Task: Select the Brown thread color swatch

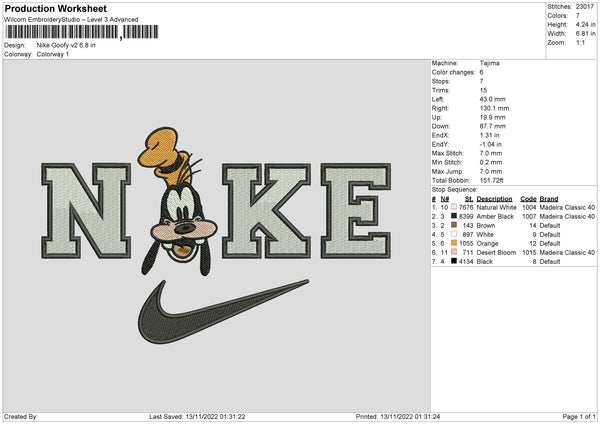Action: coord(454,225)
